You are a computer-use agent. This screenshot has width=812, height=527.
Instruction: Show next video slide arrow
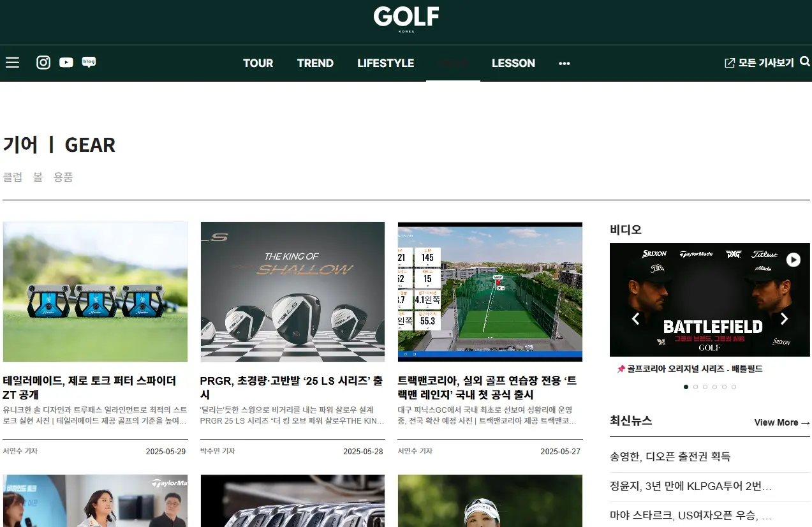point(785,319)
